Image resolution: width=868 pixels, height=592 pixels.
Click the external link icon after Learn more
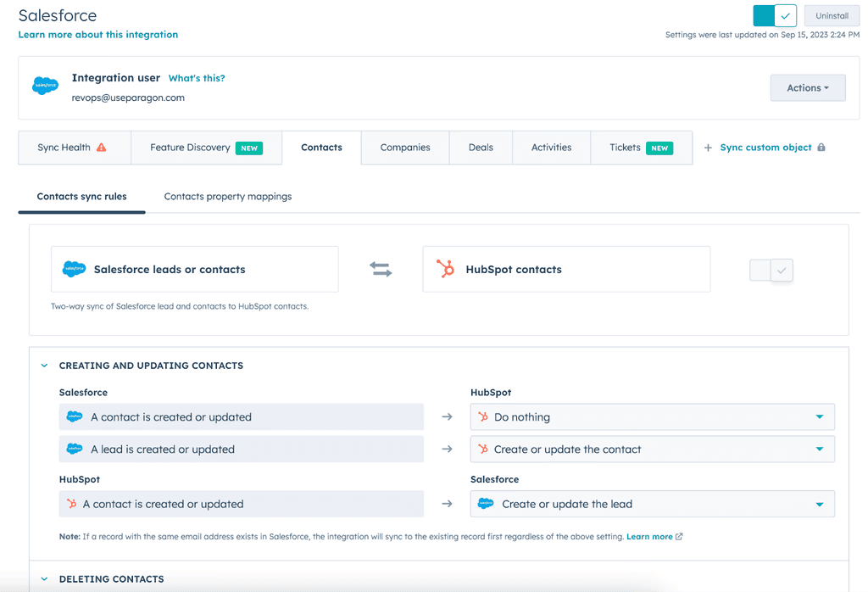click(x=679, y=537)
